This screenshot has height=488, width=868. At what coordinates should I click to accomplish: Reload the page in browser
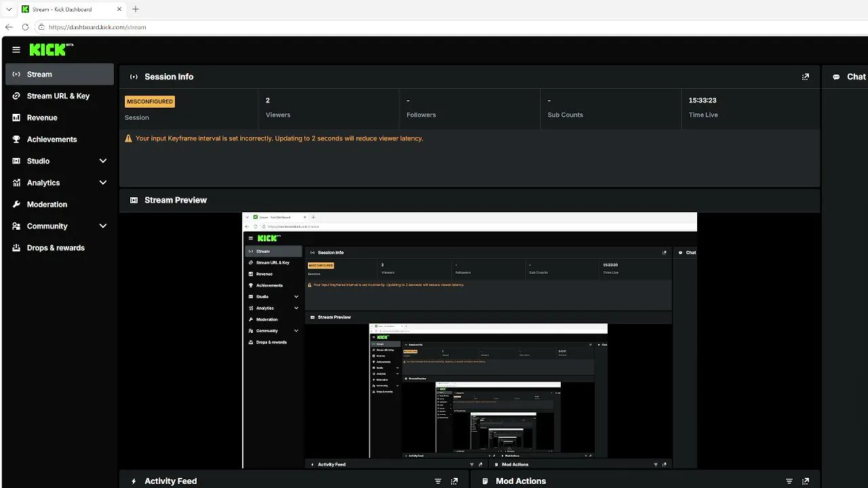coord(25,27)
